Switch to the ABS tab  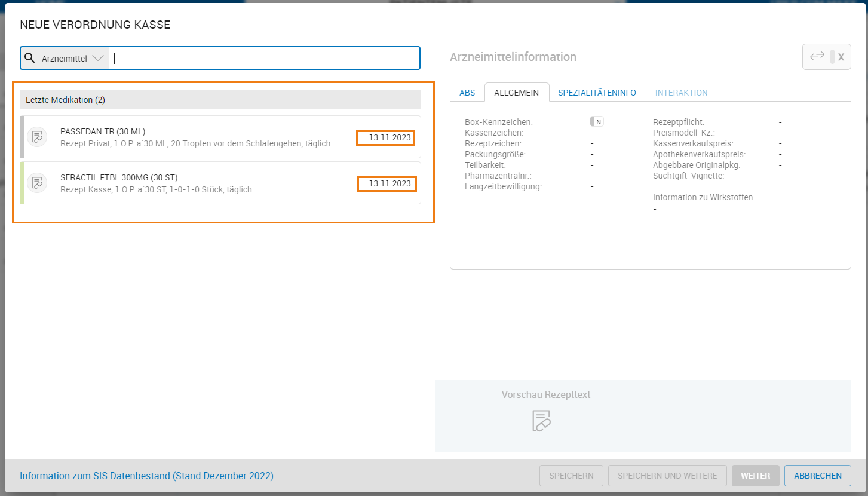point(467,93)
